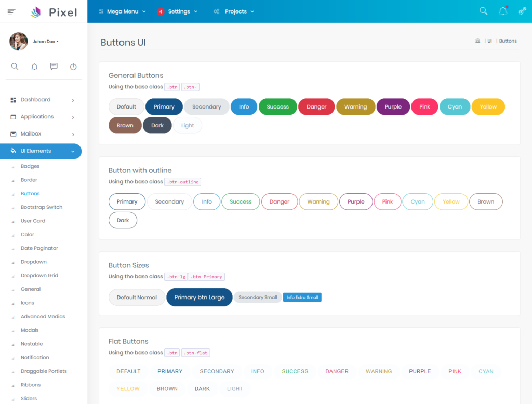Open notifications bell in top header
This screenshot has width=532, height=404.
(503, 11)
